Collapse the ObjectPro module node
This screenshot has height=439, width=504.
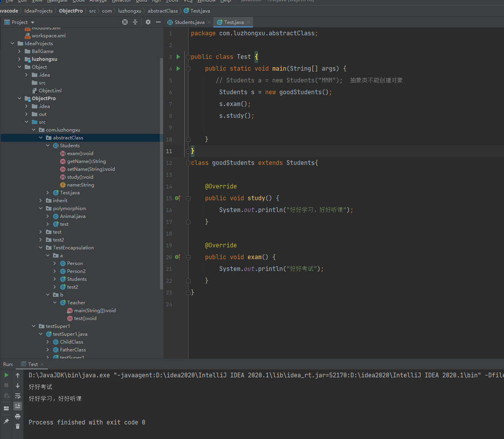pyautogui.click(x=20, y=99)
